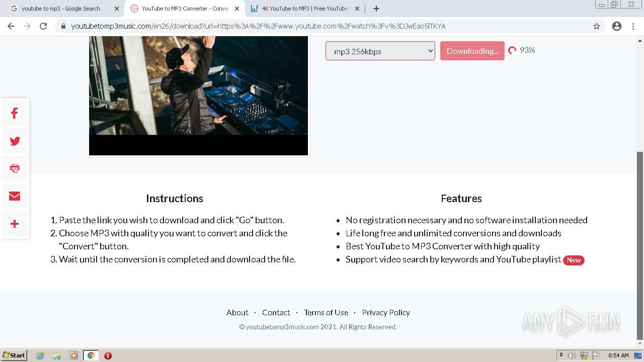
Task: Open media player from taskbar
Action: tap(74, 355)
